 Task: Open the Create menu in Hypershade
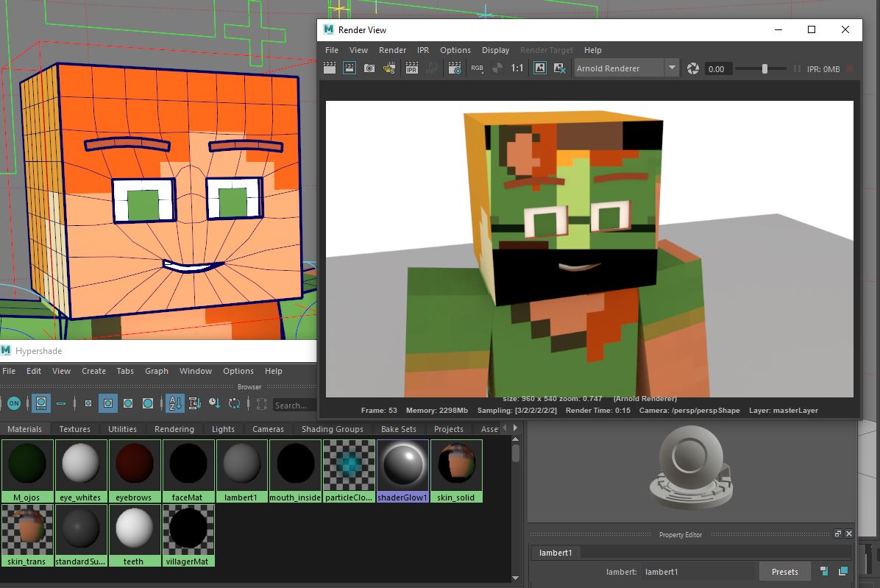(93, 371)
